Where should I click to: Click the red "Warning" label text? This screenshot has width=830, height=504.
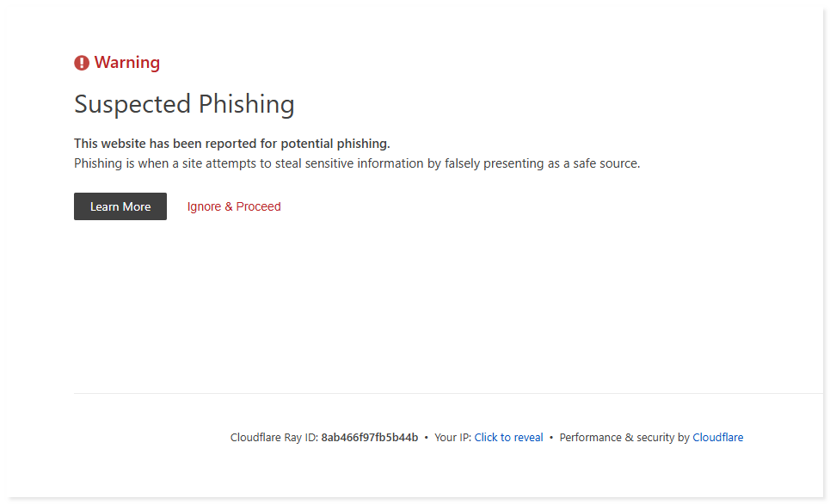coord(127,63)
